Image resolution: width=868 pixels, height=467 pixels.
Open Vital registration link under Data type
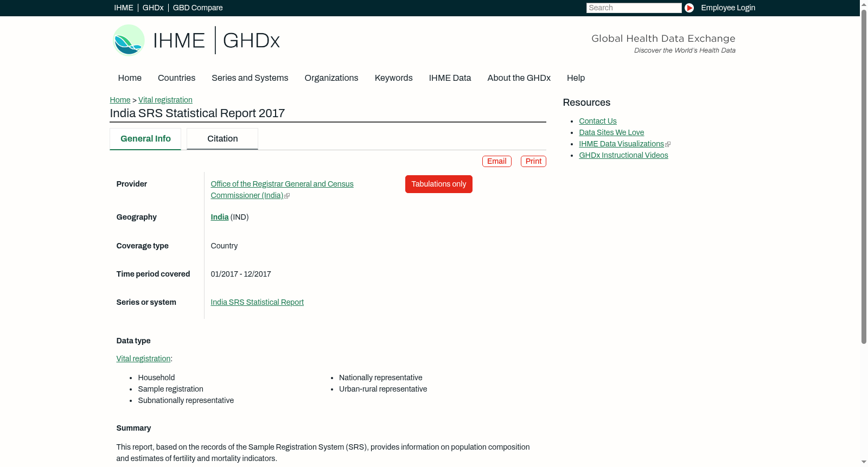[x=143, y=359]
